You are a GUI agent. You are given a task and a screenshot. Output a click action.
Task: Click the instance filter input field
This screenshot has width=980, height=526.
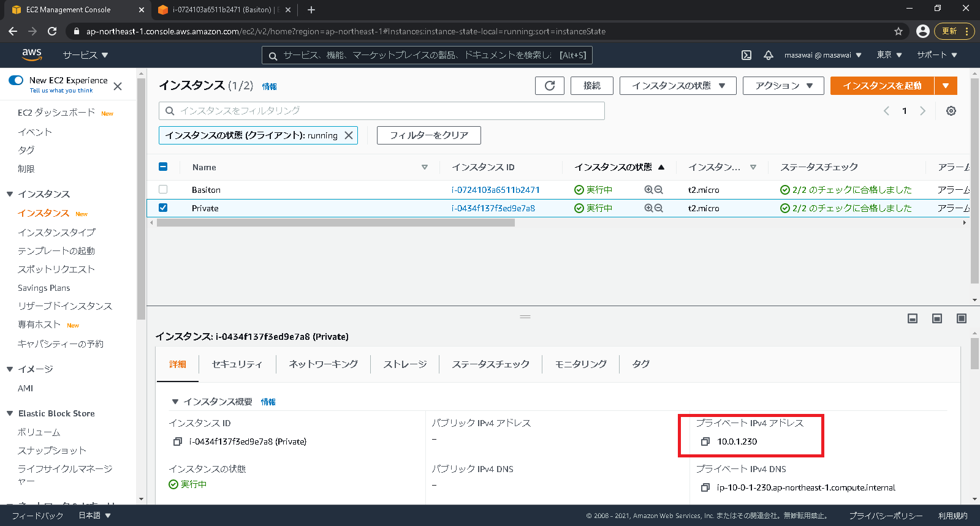[382, 111]
